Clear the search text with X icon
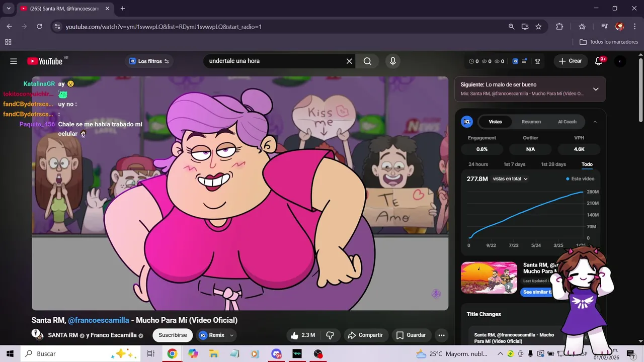Viewport: 644px width, 362px height. click(349, 61)
